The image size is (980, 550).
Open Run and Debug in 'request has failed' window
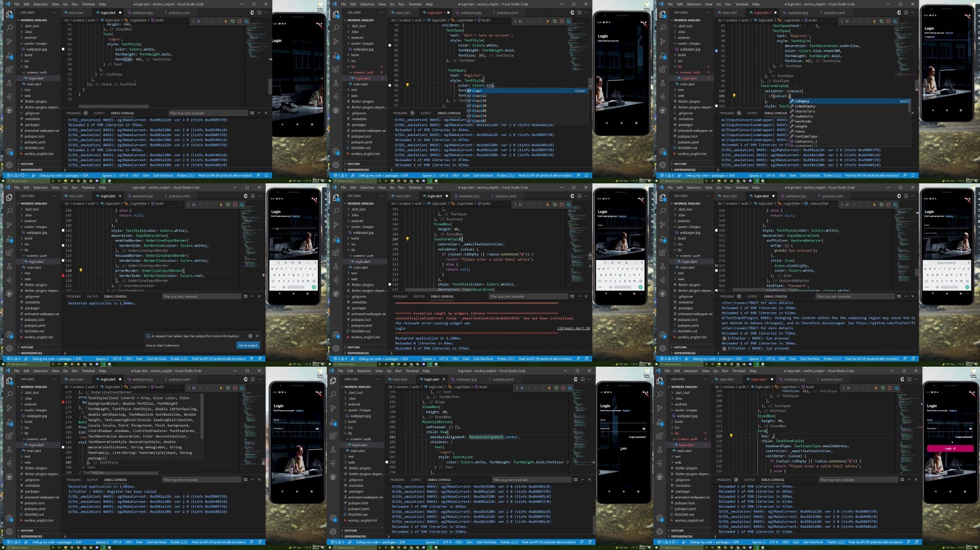pyautogui.click(x=9, y=239)
